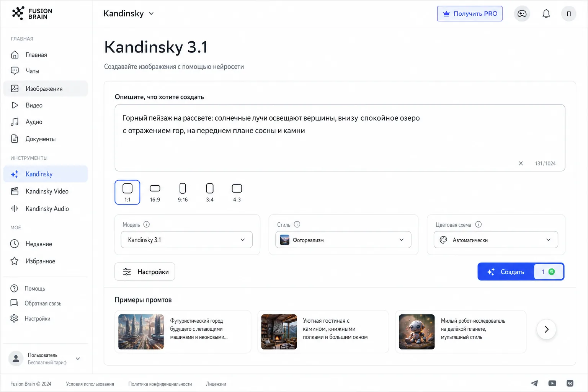Click the crown icon on Получить PRO
588x392 pixels.
pos(446,14)
